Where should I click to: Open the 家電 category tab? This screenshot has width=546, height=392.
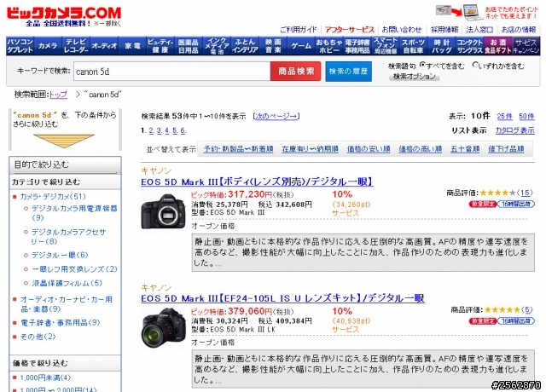point(132,46)
